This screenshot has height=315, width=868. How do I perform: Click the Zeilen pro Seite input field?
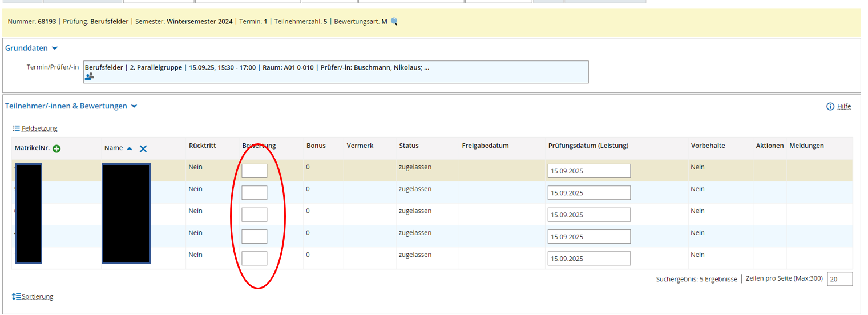click(x=839, y=279)
